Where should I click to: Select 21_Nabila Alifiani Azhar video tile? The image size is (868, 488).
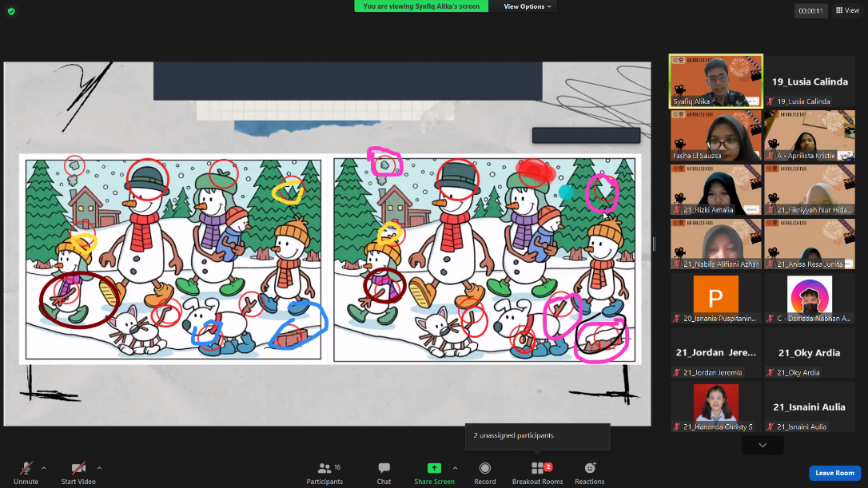(716, 244)
